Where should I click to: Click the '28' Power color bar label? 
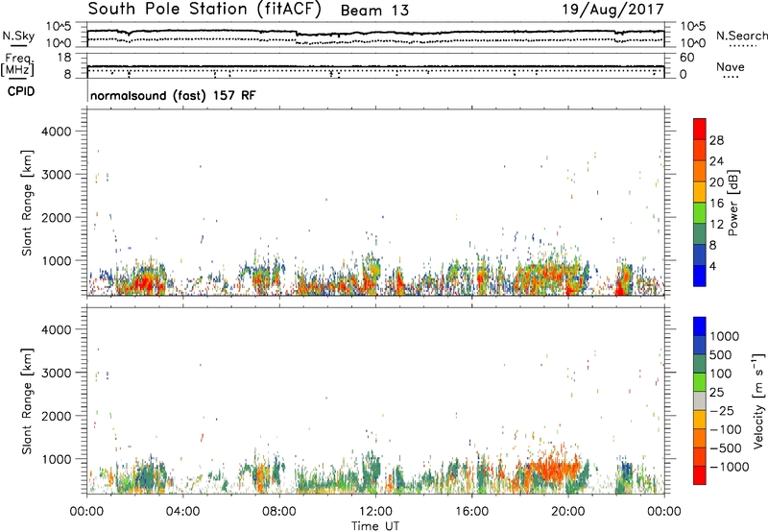click(716, 140)
